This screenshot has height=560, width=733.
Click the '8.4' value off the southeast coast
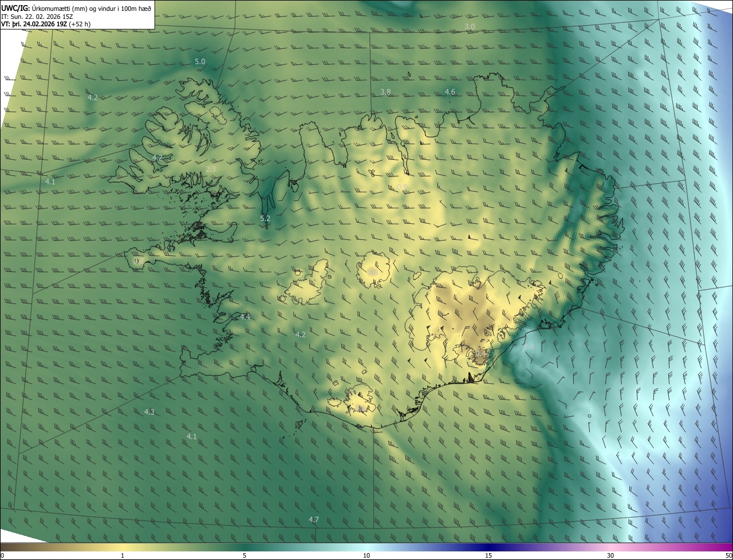point(529,347)
